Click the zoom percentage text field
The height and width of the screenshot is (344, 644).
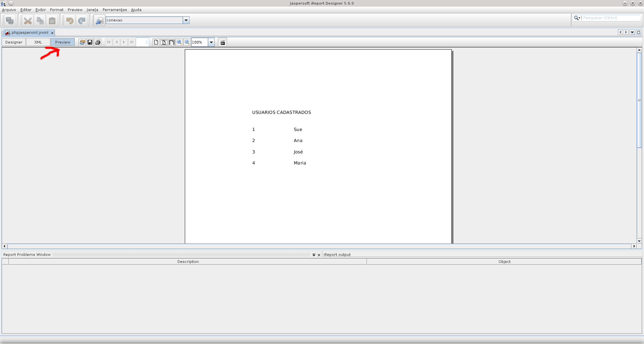200,42
